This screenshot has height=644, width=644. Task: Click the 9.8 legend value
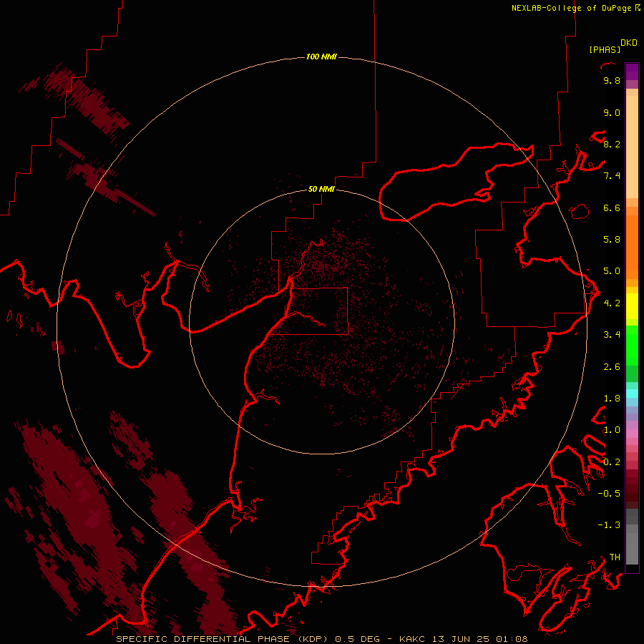[x=612, y=80]
